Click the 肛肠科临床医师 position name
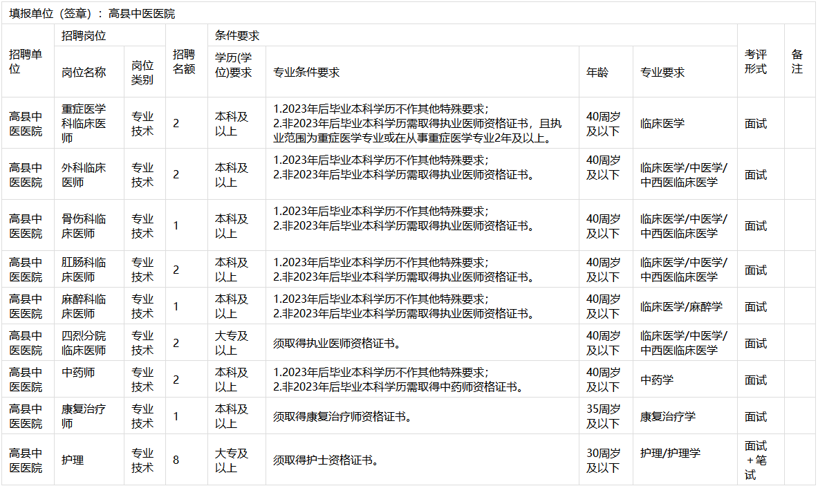Viewport: 818px width, 504px height. 84,270
